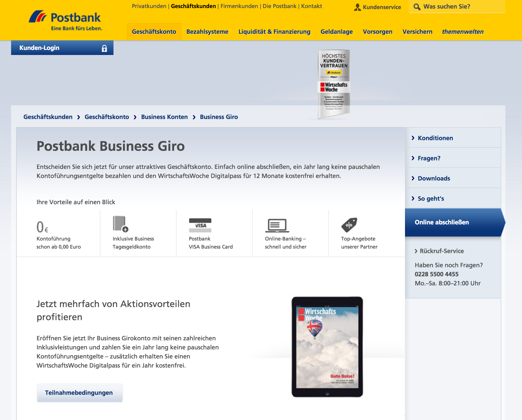This screenshot has height=420, width=522.
Task: Click the Postbank VISA Business Card text
Action: (211, 243)
